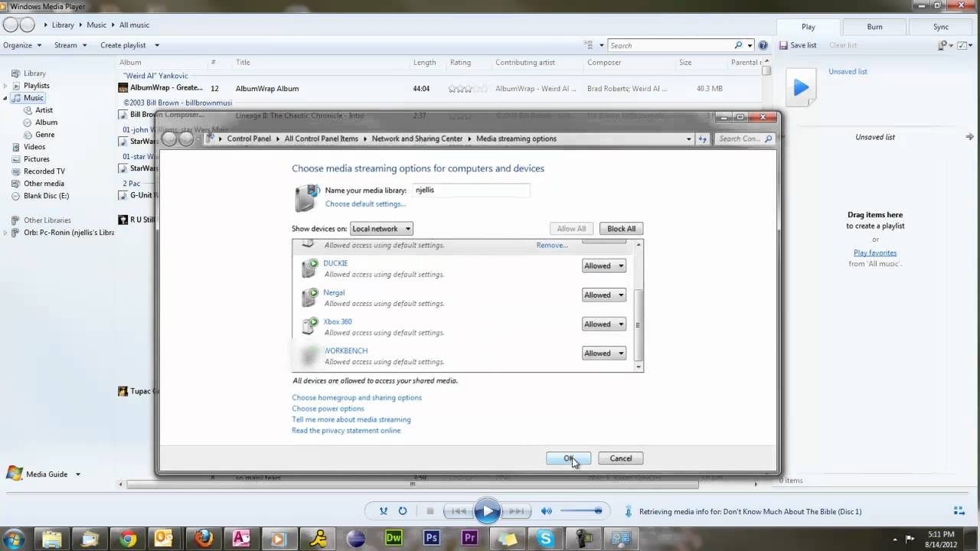Open the Show devices on dropdown
The image size is (980, 551).
click(381, 228)
